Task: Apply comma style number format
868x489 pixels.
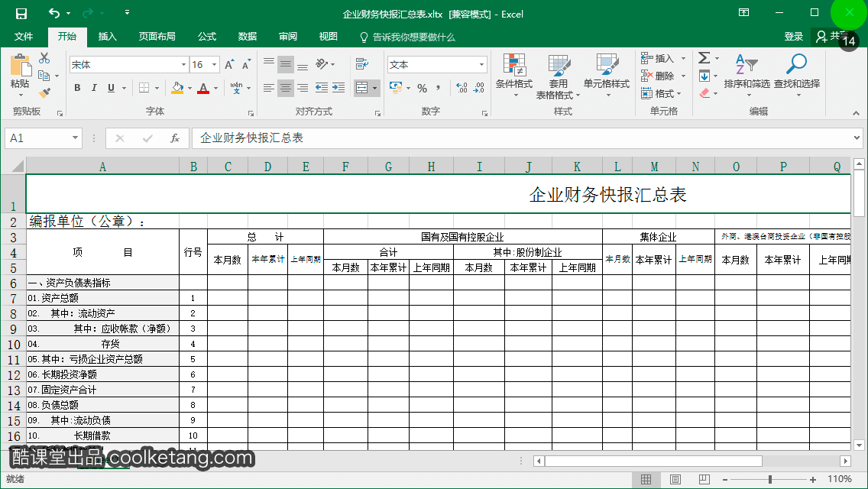Action: (x=439, y=88)
